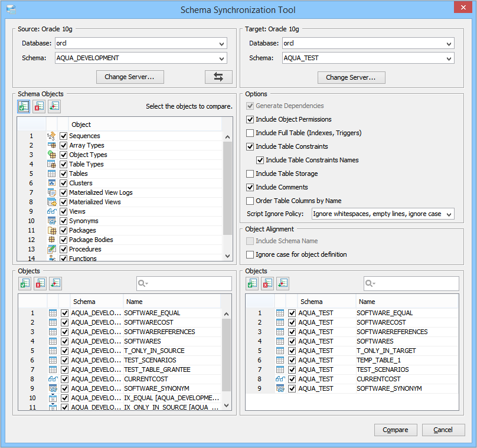The width and height of the screenshot is (477, 448).
Task: Click source IX_EQUAL index icon
Action: 53,398
